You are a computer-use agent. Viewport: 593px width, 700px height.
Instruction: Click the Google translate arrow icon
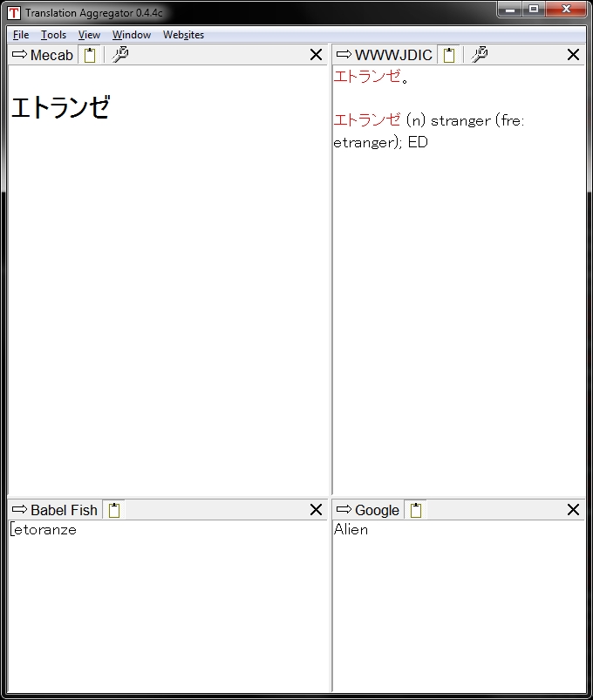tap(344, 510)
